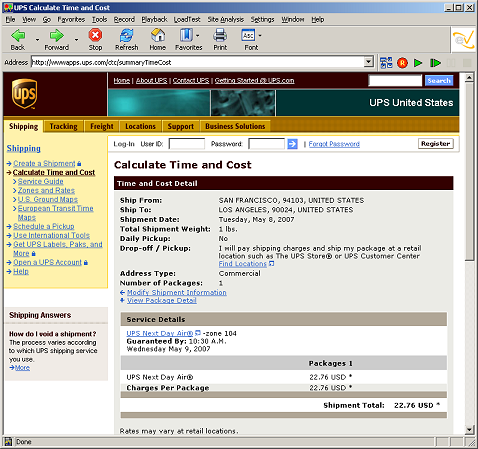Click the Find Locations link
Viewport: 478px width, 449px height.
(243, 264)
